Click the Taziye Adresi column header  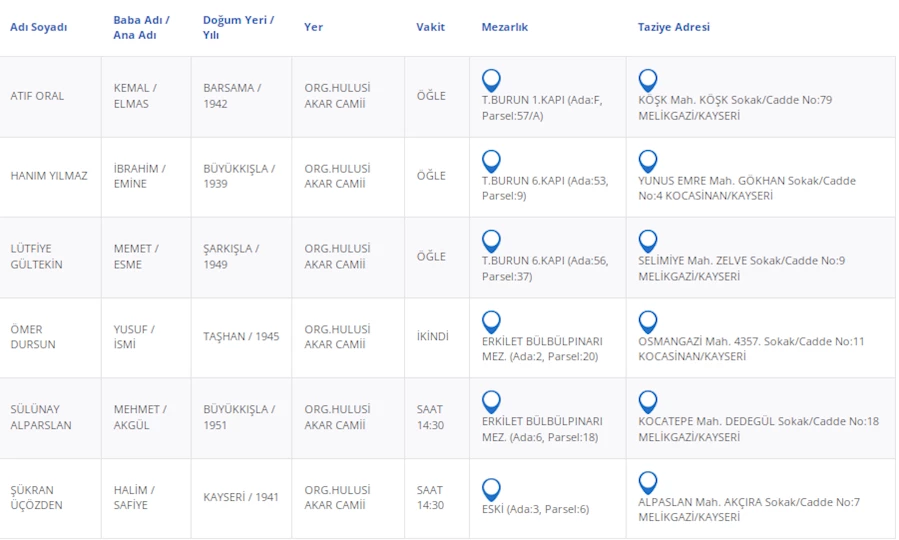point(673,27)
